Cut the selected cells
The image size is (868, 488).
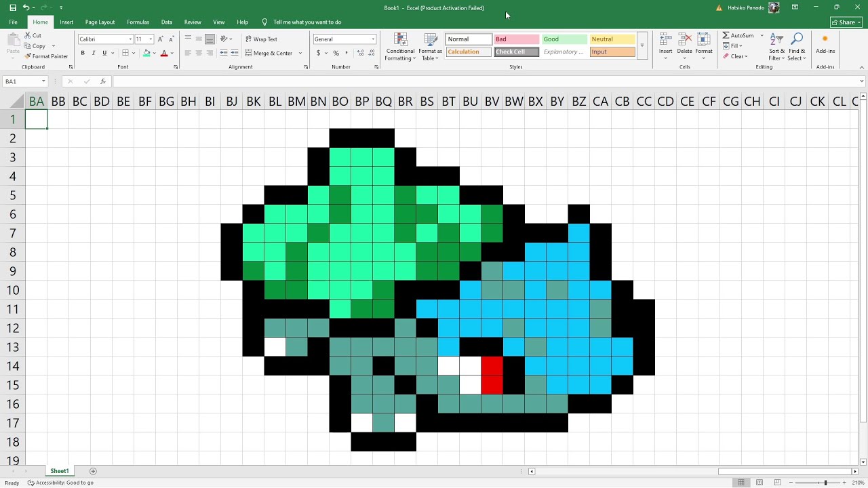(33, 35)
